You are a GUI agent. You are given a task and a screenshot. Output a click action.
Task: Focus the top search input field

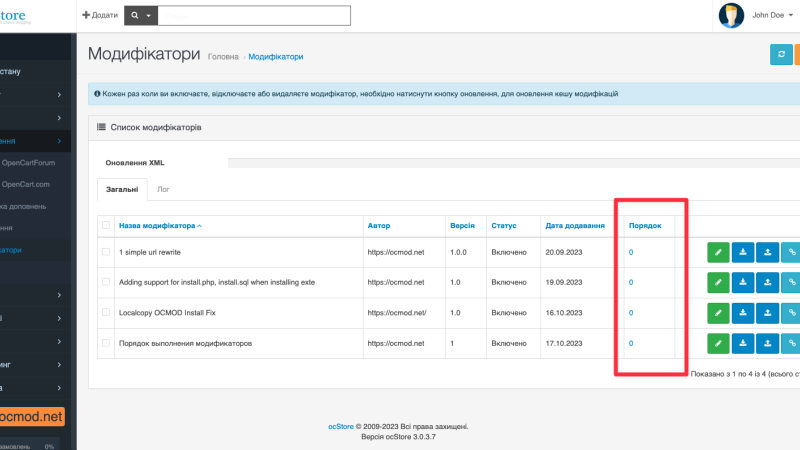254,15
